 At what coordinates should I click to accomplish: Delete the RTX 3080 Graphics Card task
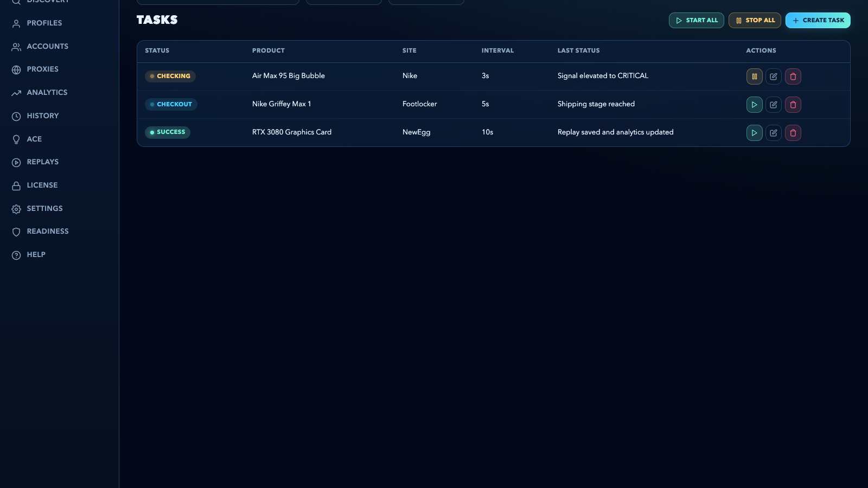[793, 132]
